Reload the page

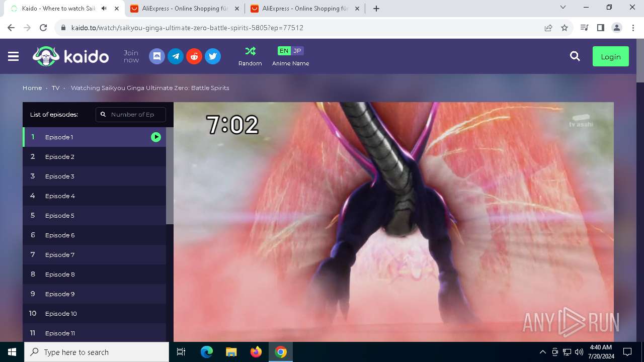[43, 28]
